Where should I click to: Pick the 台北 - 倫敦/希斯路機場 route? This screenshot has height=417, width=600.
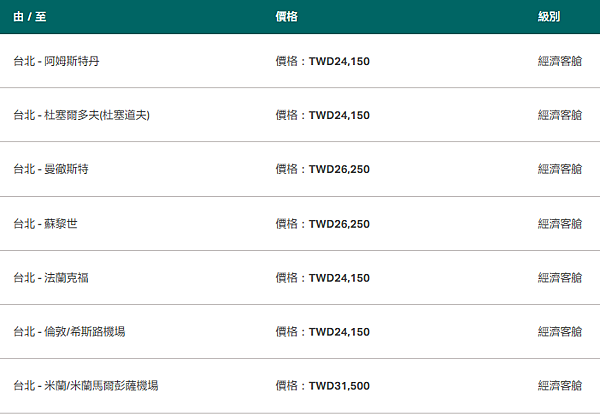[69, 332]
